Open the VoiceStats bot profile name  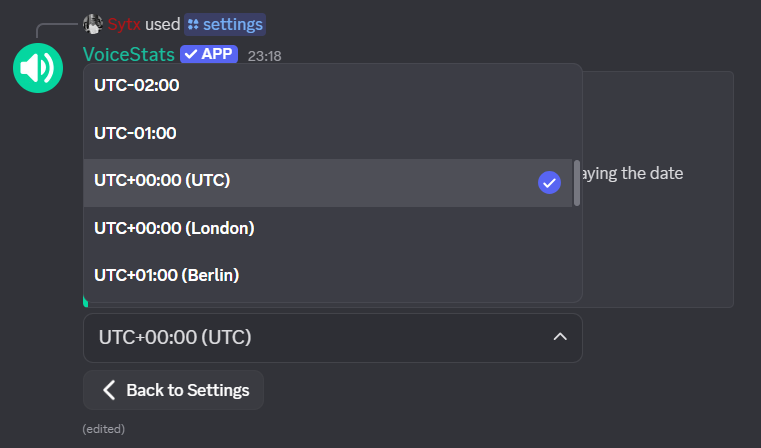coord(128,54)
